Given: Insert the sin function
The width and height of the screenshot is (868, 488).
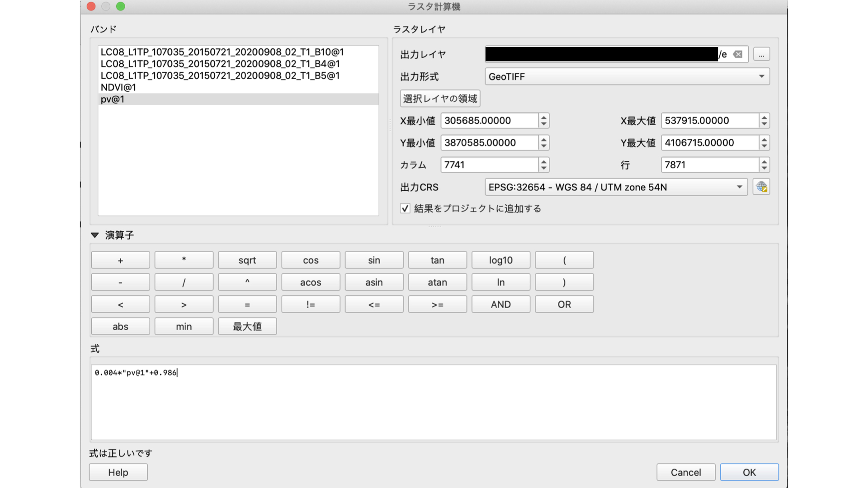Looking at the screenshot, I should pyautogui.click(x=374, y=260).
